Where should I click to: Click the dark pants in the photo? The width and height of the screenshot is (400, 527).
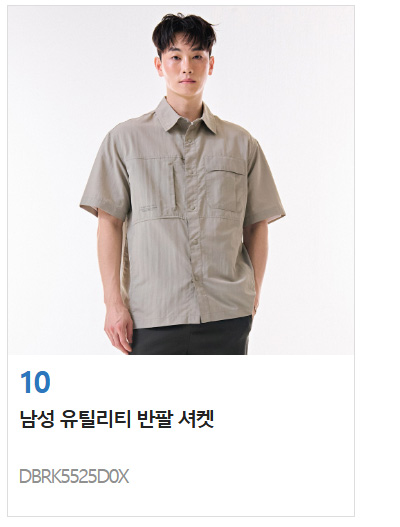192,336
